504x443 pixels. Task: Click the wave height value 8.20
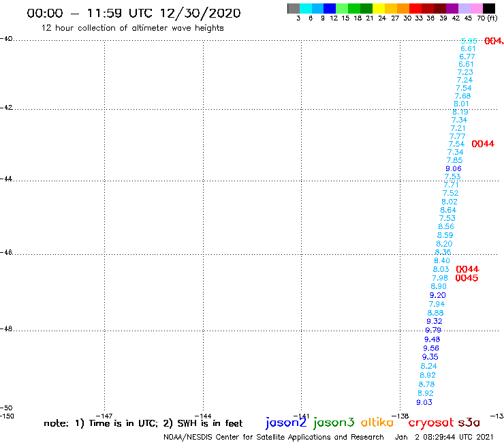pos(444,244)
